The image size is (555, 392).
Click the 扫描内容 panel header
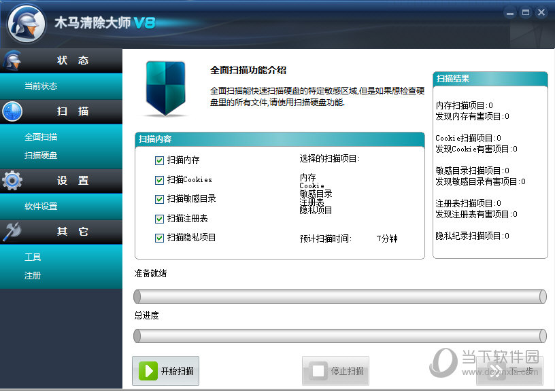click(x=280, y=139)
